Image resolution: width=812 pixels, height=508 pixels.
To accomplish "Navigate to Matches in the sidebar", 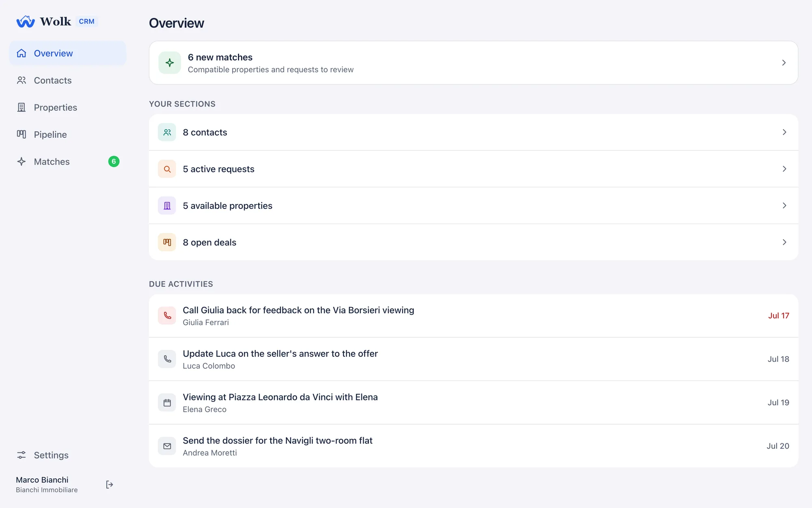I will coord(67,162).
